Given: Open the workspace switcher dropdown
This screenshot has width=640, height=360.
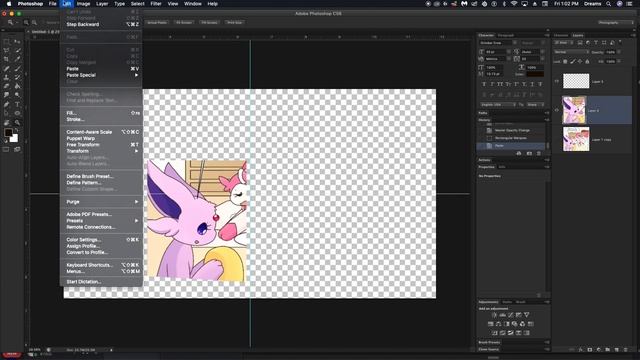Looking at the screenshot, I should pyautogui.click(x=616, y=23).
